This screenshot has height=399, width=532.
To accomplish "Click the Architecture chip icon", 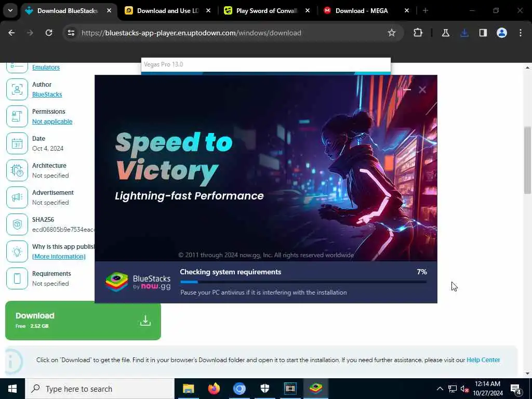I will 17,170.
